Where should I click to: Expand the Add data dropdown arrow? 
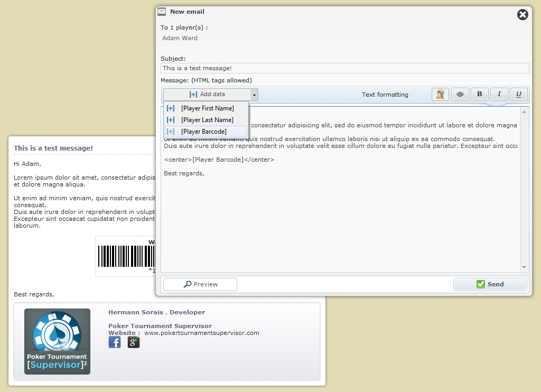tap(255, 95)
